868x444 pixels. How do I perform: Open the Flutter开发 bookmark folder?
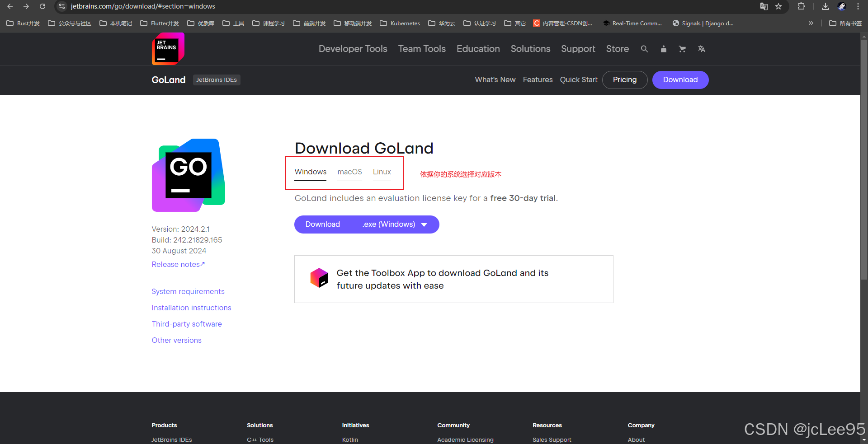click(x=160, y=23)
